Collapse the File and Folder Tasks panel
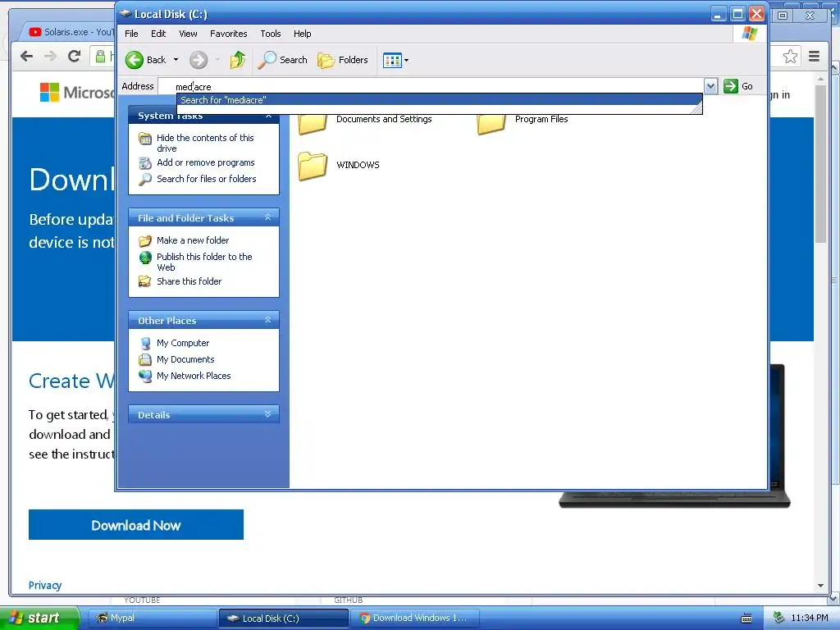Viewport: 840px width, 630px height. (x=268, y=217)
